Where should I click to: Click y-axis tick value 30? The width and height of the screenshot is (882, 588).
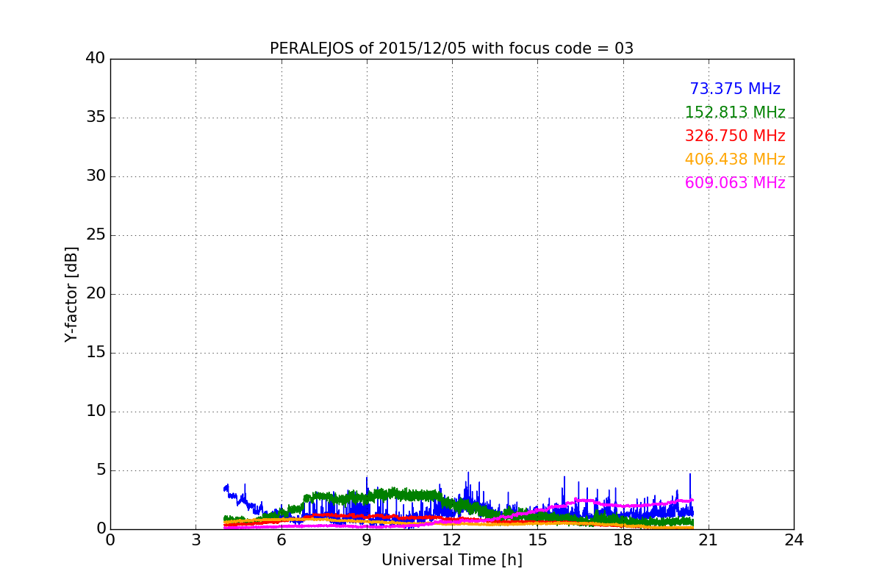(96, 176)
